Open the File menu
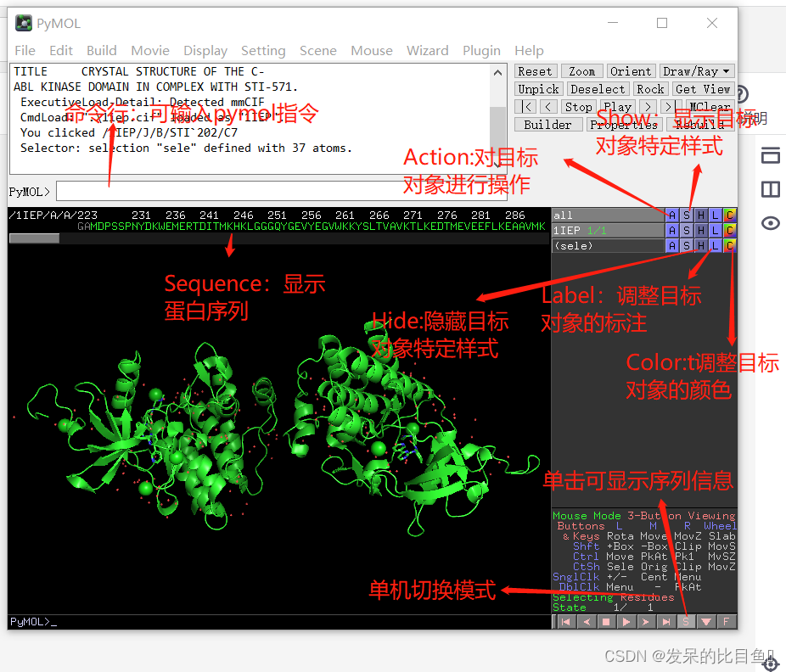This screenshot has width=786, height=672. click(25, 51)
